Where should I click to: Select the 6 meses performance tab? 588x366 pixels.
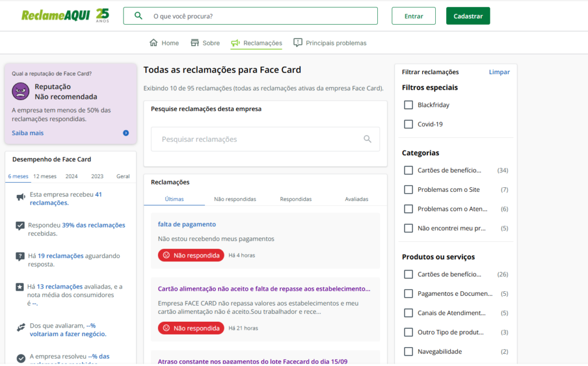pos(18,176)
